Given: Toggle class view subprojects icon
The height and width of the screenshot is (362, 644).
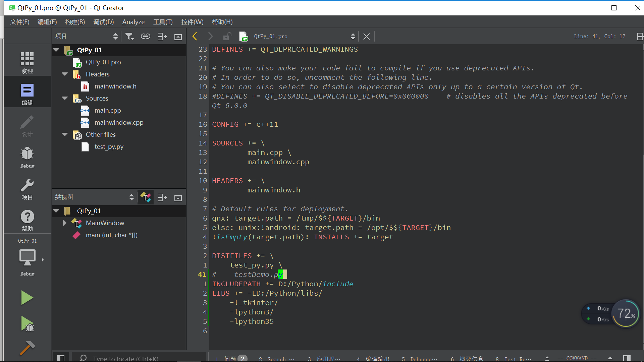Looking at the screenshot, I should [x=146, y=197].
